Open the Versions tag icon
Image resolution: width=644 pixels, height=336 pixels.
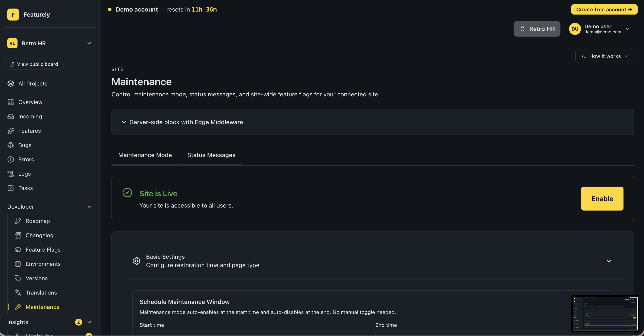pos(18,278)
